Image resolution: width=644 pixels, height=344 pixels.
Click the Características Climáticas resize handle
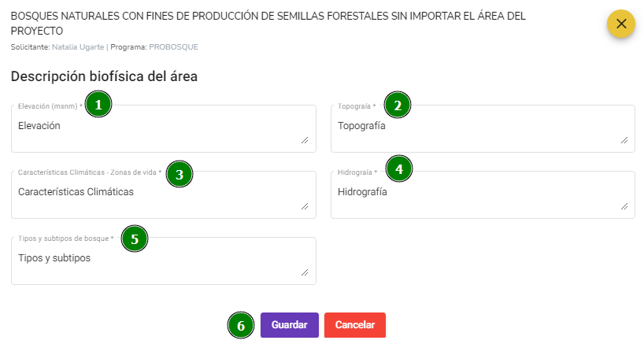pyautogui.click(x=305, y=206)
